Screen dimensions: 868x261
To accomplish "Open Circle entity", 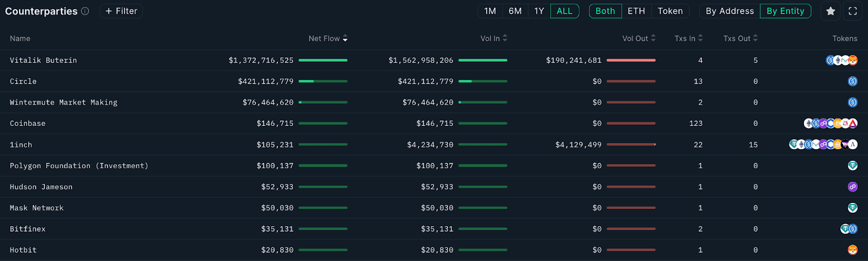I will 23,81.
